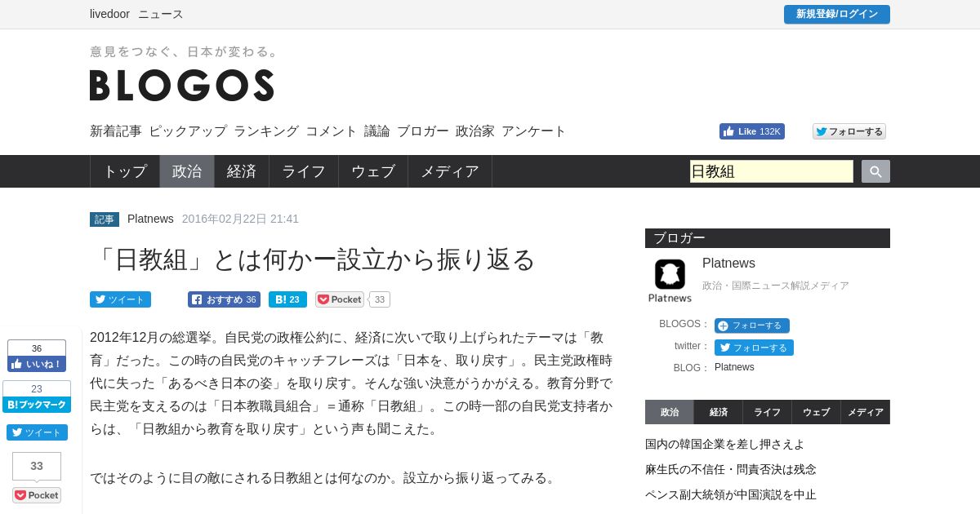980x514 pixels.
Task: Open コメント section
Action: (332, 131)
